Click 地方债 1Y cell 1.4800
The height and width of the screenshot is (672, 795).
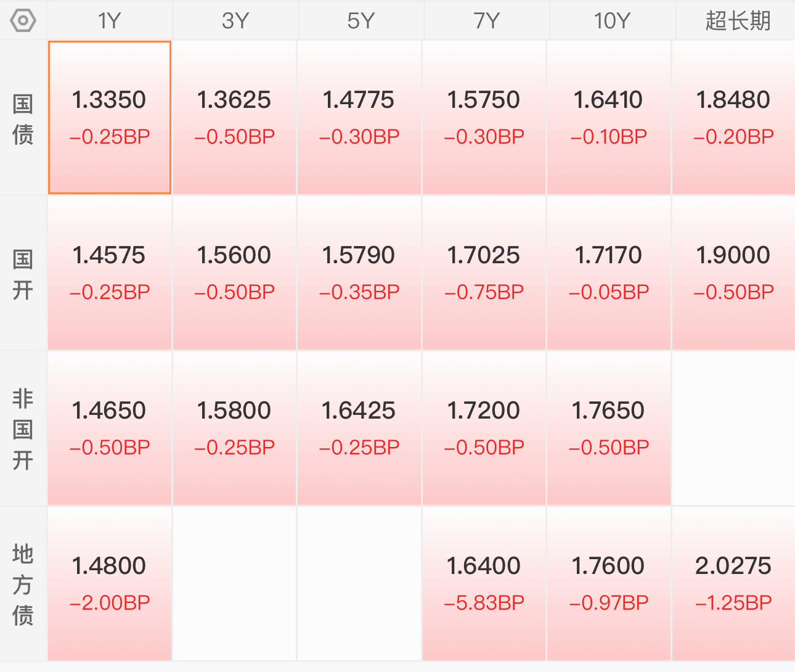110,584
